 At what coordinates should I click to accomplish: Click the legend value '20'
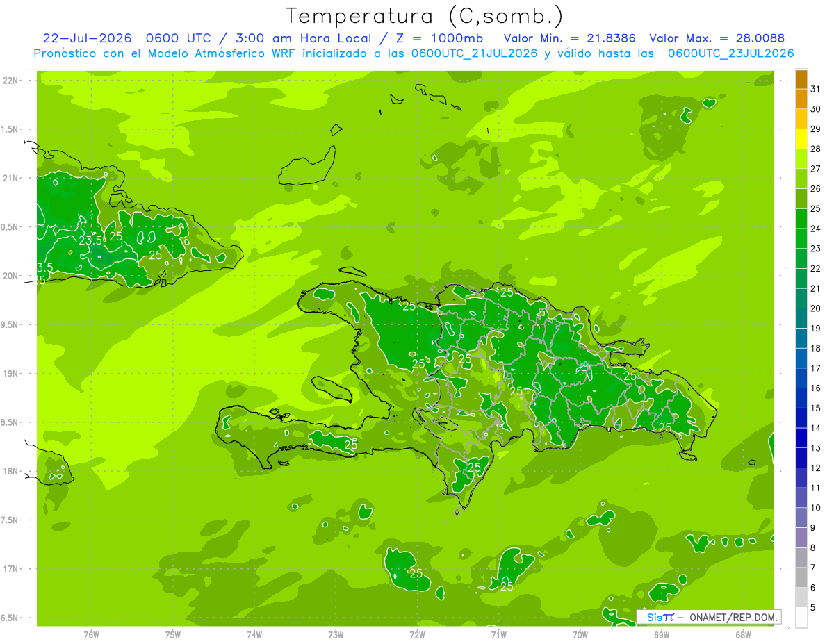tap(816, 308)
